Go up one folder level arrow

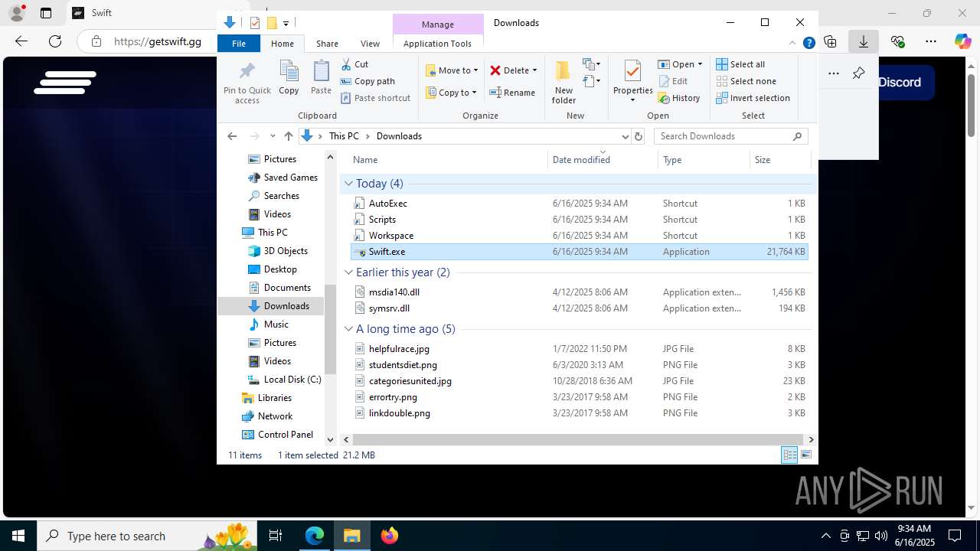click(288, 136)
